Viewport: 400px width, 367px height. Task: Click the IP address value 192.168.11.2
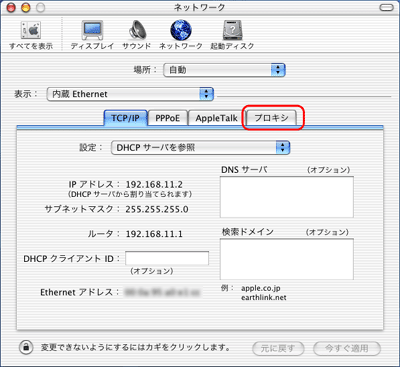154,184
